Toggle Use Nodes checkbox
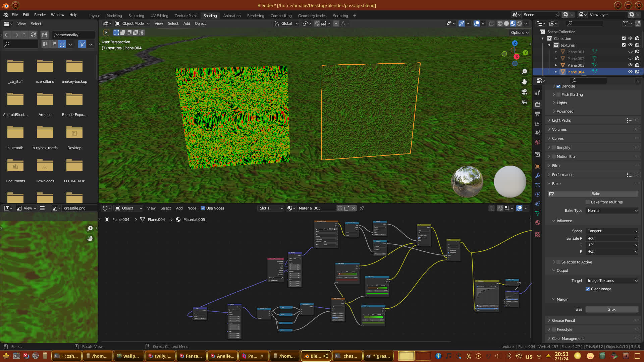Screen dimensions: 644x362 tap(203, 208)
